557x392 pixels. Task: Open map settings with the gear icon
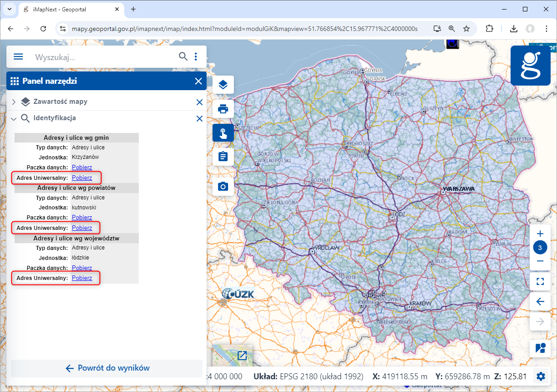point(540,376)
